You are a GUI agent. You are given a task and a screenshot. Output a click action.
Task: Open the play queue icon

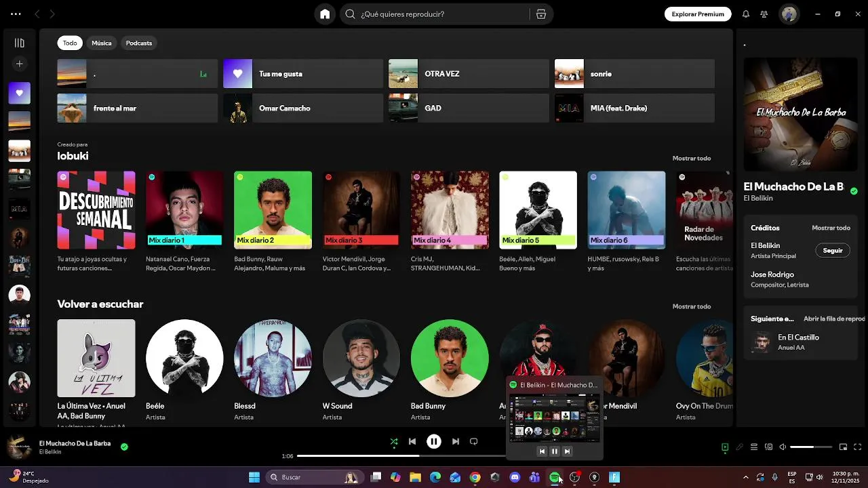click(x=754, y=447)
